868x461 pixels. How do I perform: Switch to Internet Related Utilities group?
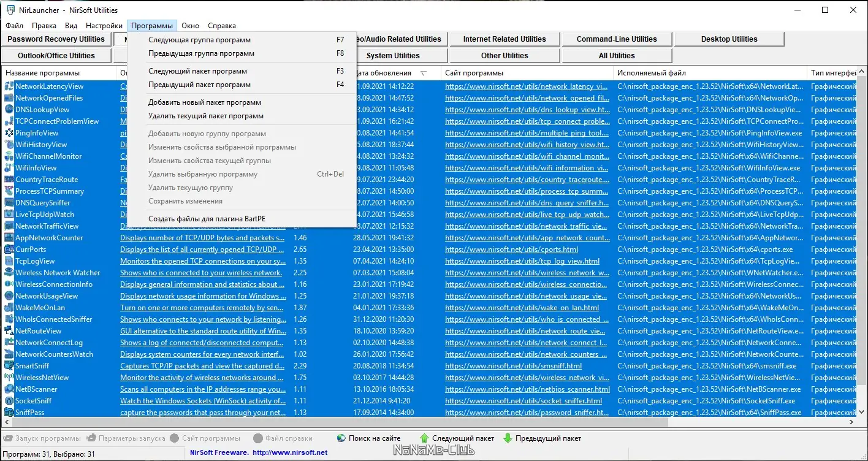click(504, 39)
